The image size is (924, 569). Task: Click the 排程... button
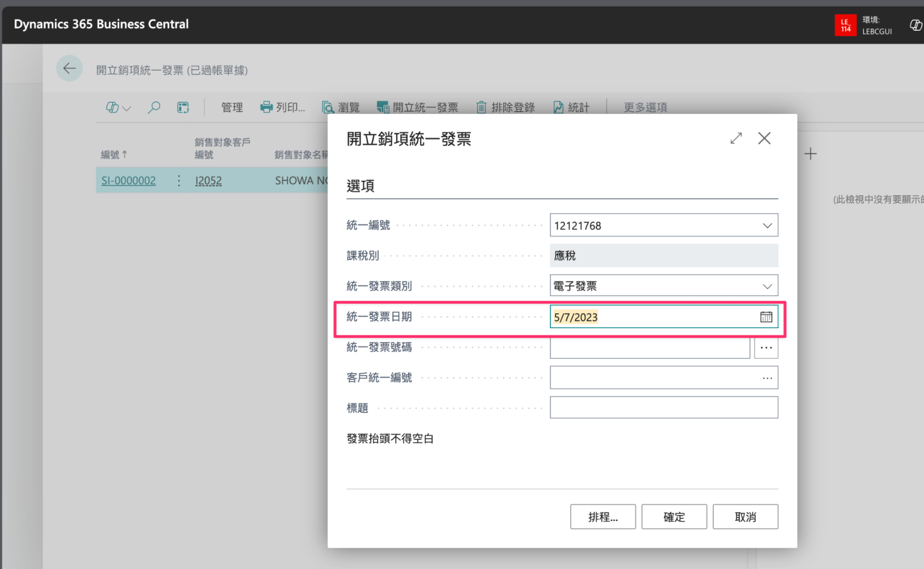pyautogui.click(x=603, y=517)
